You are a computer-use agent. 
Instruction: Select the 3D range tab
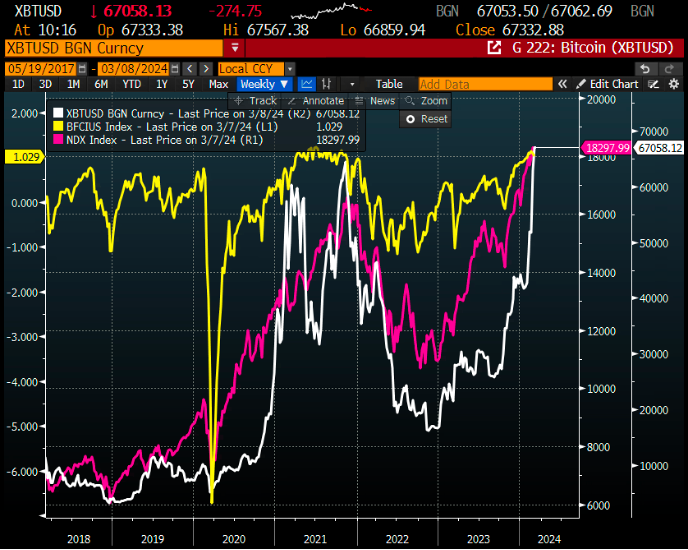coord(45,84)
